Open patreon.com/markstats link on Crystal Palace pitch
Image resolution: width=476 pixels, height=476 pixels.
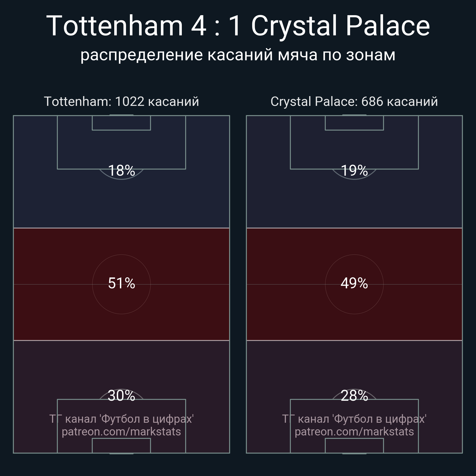(x=354, y=432)
